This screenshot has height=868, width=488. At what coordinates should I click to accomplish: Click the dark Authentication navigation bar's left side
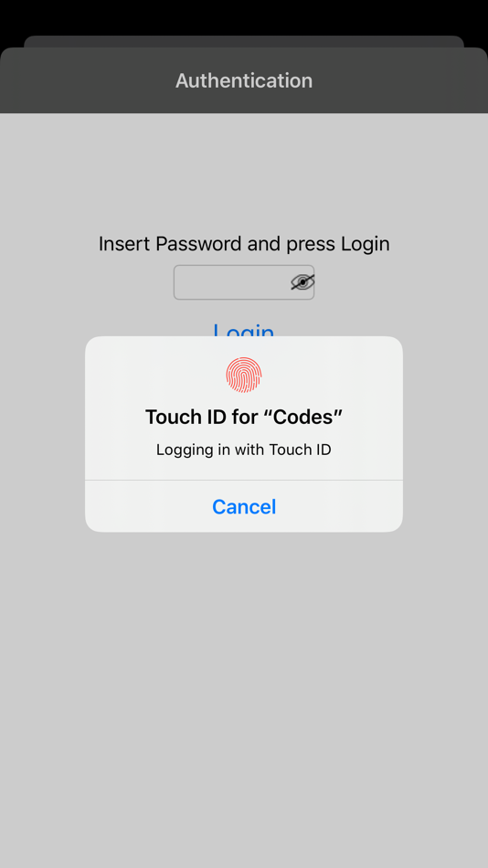(83, 80)
